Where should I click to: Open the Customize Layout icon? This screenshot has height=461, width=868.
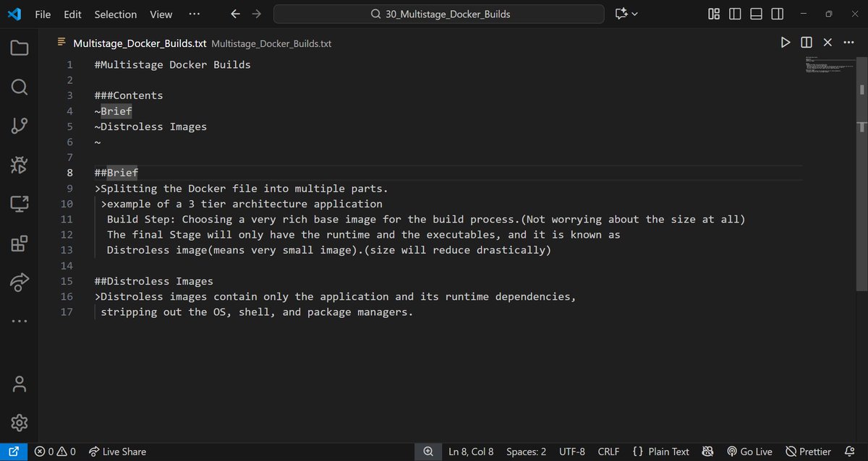(x=714, y=14)
